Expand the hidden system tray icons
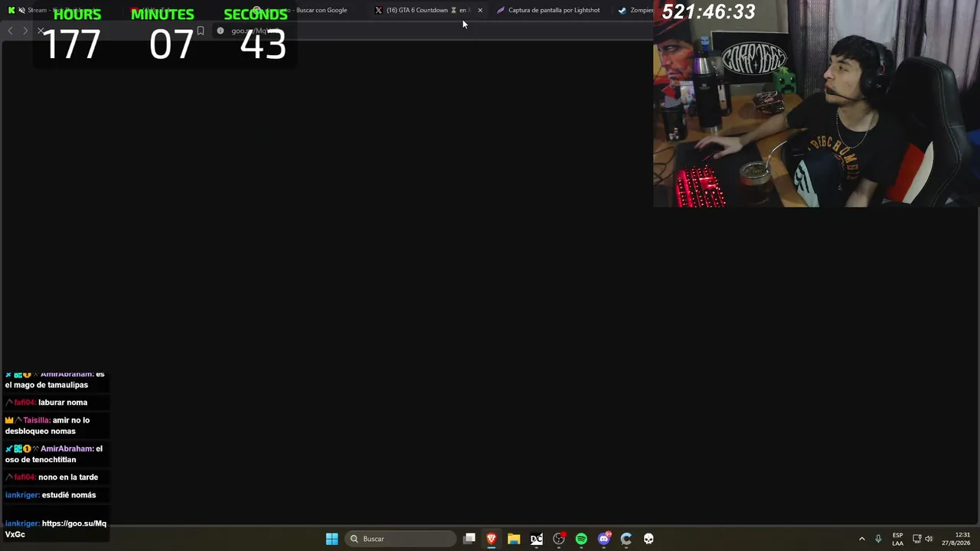980x551 pixels. [861, 539]
